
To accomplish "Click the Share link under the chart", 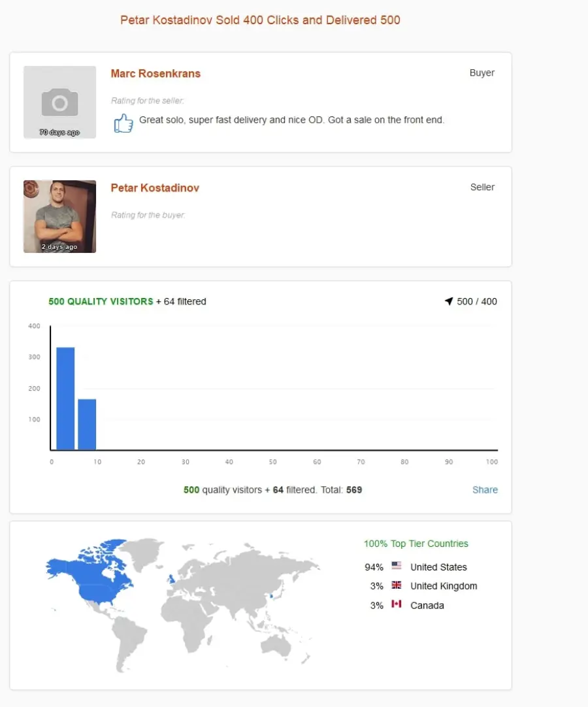I will (x=485, y=489).
